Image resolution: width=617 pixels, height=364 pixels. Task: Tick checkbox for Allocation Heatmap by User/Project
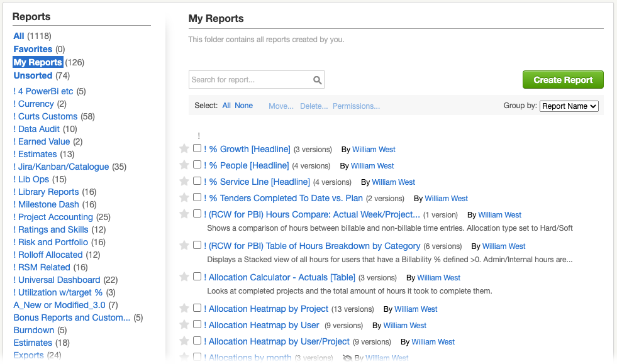tap(197, 341)
